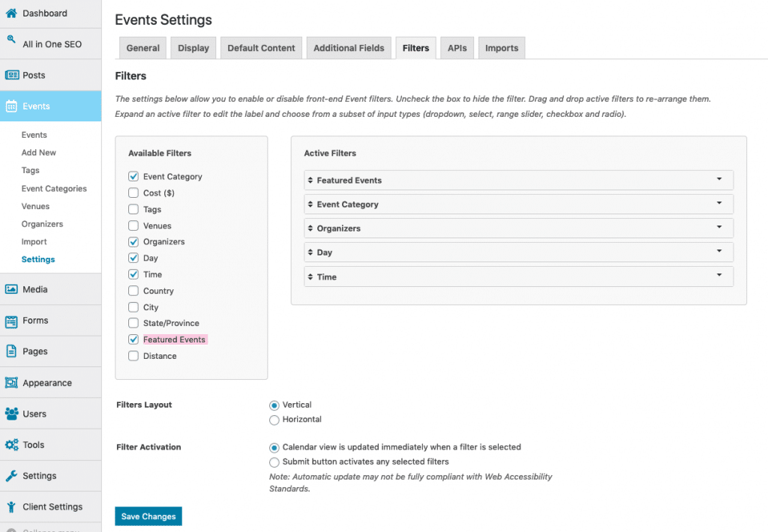Open Add New event link

[39, 152]
